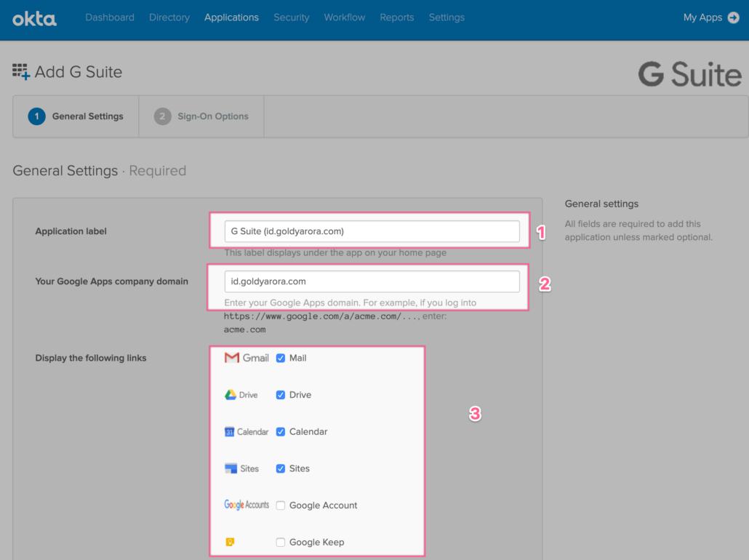The height and width of the screenshot is (560, 749).
Task: Click the Google Keep label text
Action: [317, 543]
